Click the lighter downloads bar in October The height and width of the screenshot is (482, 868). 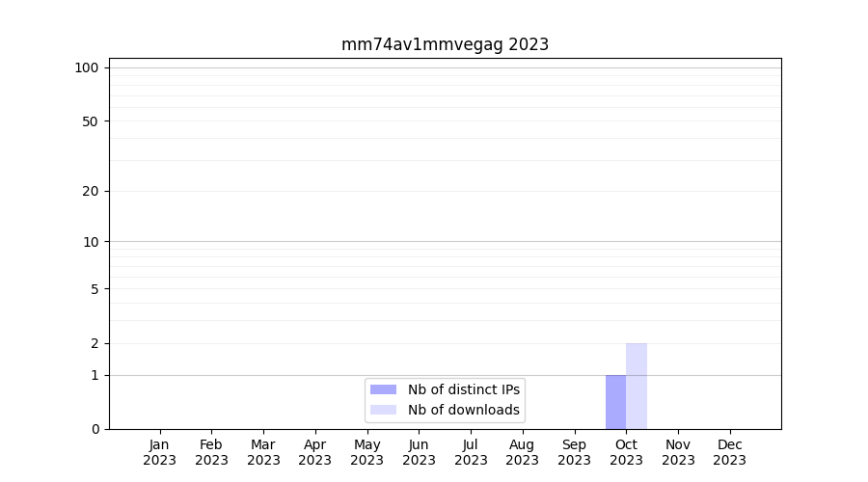[637, 386]
